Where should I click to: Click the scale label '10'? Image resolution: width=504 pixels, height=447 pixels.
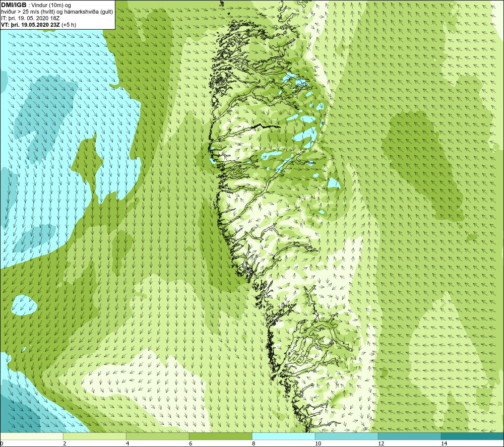point(318,443)
